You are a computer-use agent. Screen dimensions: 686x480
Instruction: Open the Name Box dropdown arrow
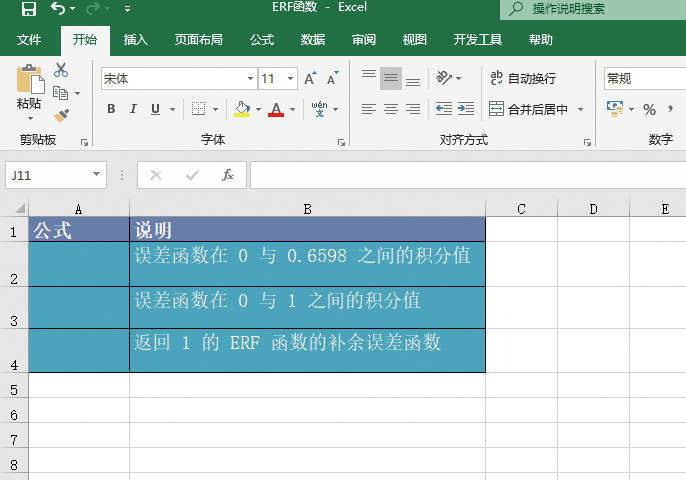tap(97, 175)
